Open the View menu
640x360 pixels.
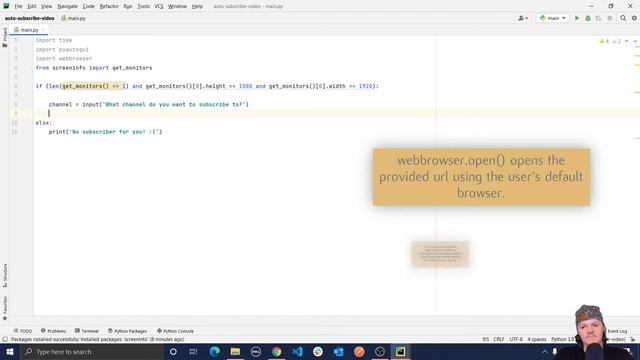coord(47,7)
